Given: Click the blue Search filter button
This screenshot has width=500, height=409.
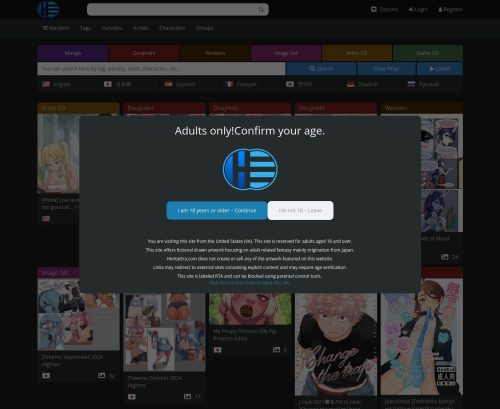Looking at the screenshot, I should click(321, 69).
